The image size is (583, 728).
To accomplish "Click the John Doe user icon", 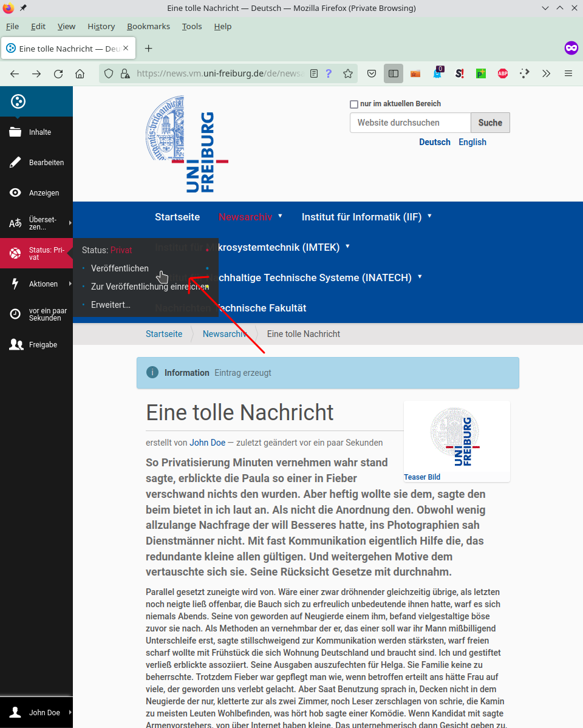I will pyautogui.click(x=15, y=712).
